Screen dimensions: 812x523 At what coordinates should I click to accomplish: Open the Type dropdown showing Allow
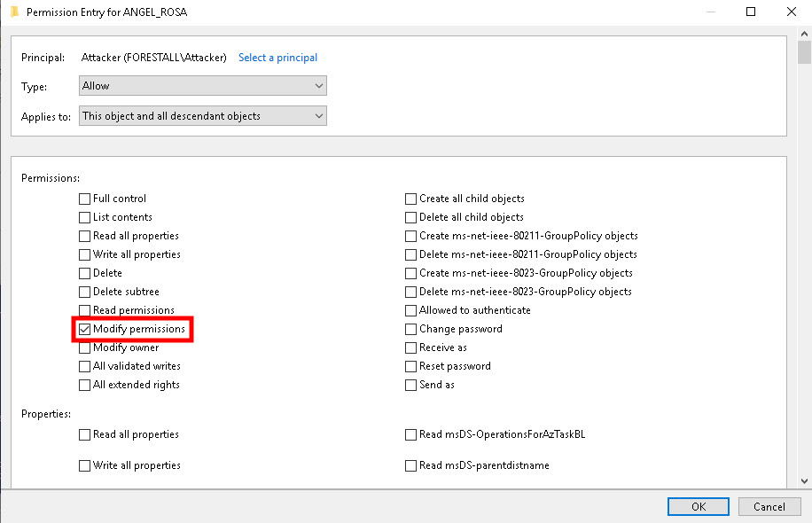tap(203, 86)
